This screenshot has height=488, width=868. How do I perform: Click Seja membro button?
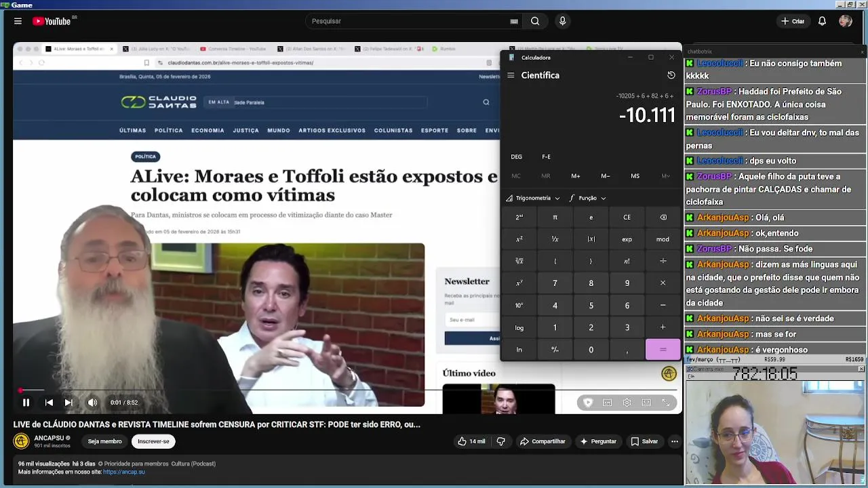pos(105,441)
